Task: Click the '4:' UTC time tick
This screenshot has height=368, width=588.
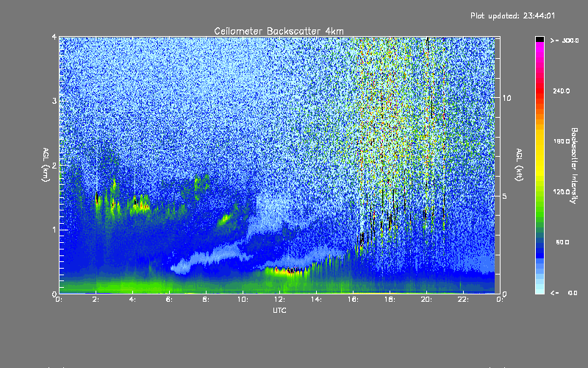Action: (x=133, y=300)
